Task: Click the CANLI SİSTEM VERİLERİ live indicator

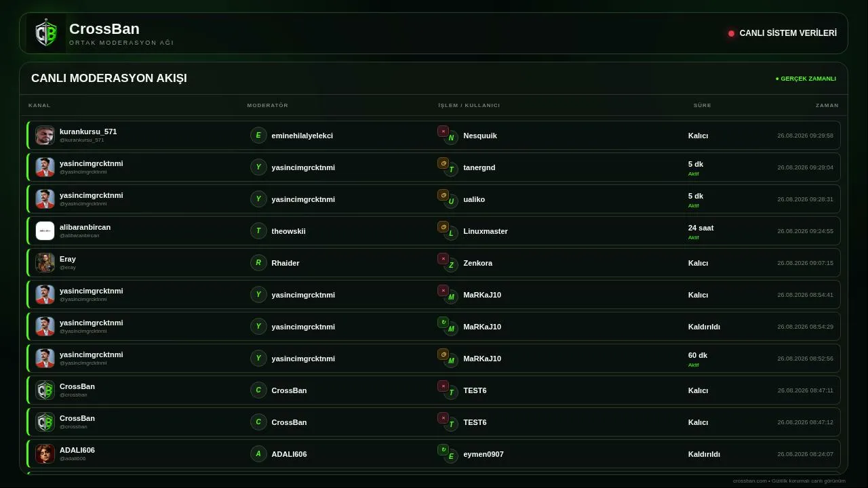Action: 783,33
